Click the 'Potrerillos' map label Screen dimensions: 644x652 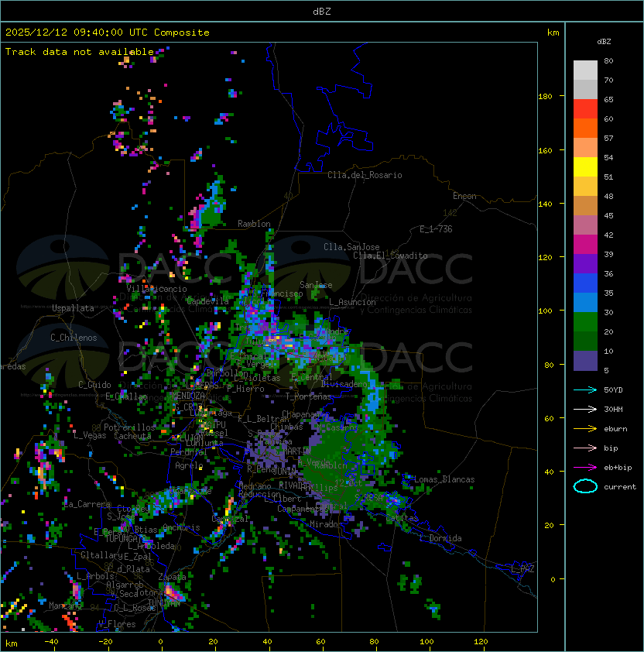click(x=129, y=427)
